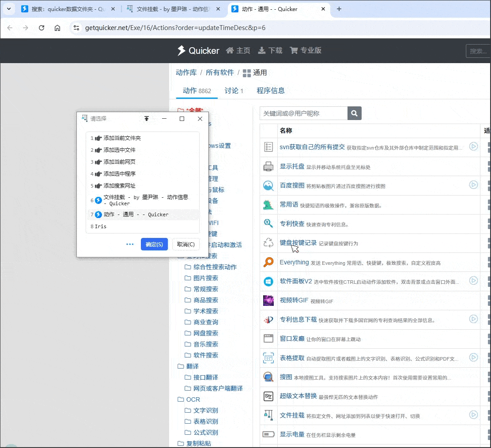The height and width of the screenshot is (448, 491).
Task: Click the 常用语 dinosaur icon
Action: pyautogui.click(x=268, y=205)
